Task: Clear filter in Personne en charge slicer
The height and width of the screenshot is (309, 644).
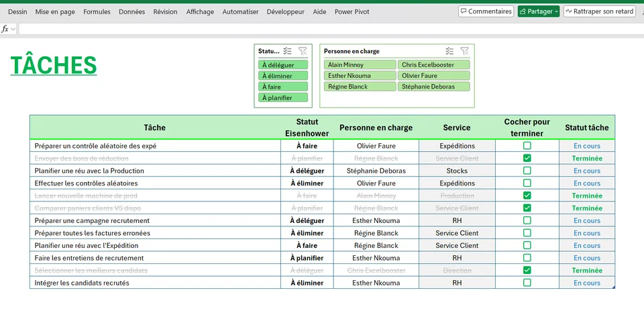Action: pos(464,51)
